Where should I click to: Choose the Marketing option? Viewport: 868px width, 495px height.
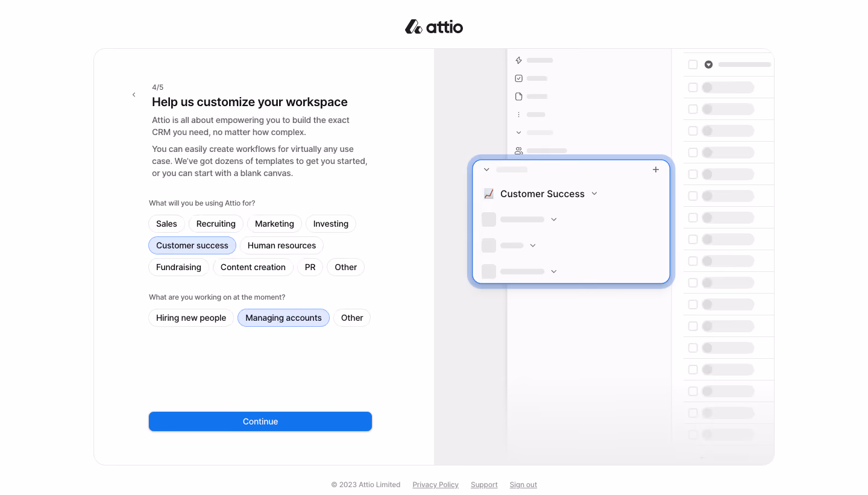(274, 224)
